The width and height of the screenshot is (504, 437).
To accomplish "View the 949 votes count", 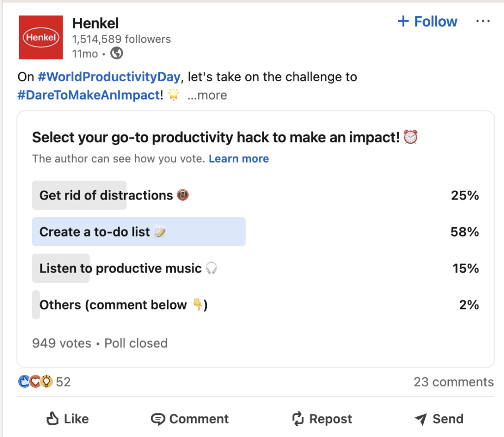I will (62, 343).
